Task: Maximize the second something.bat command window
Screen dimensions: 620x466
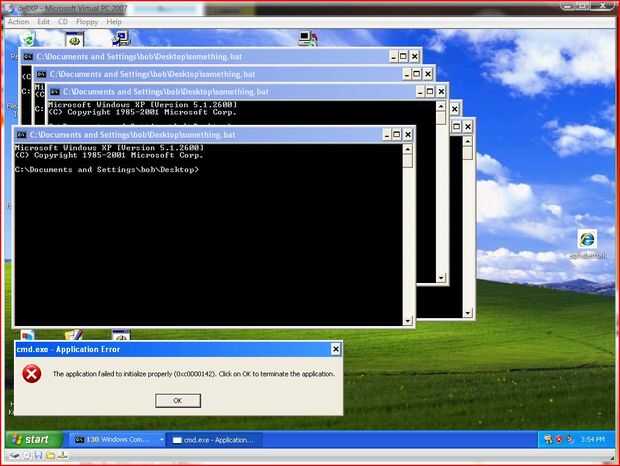Action: point(416,74)
